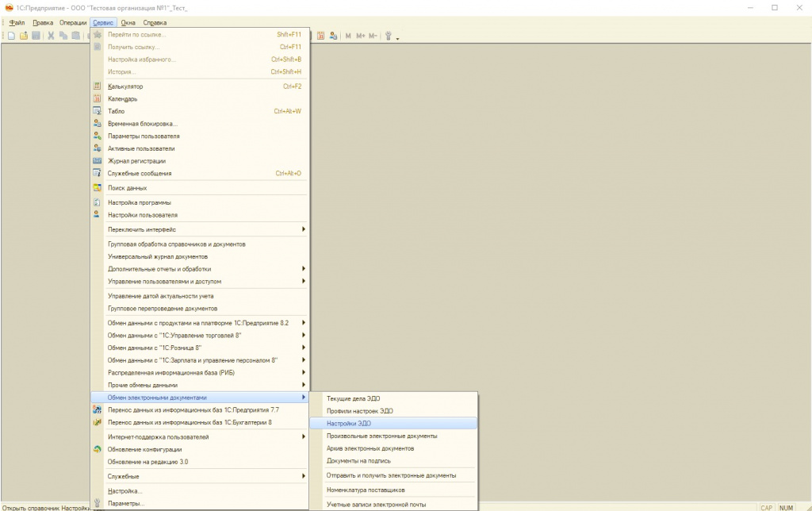Click the M- memory toolbar button
This screenshot has width=812, height=511.
click(373, 36)
